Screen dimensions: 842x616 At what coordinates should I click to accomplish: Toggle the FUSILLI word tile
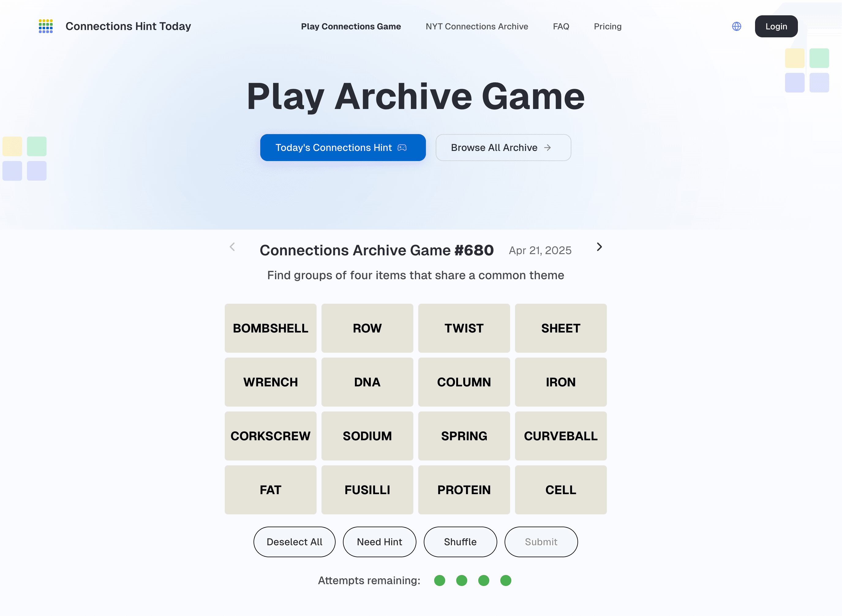pyautogui.click(x=367, y=490)
